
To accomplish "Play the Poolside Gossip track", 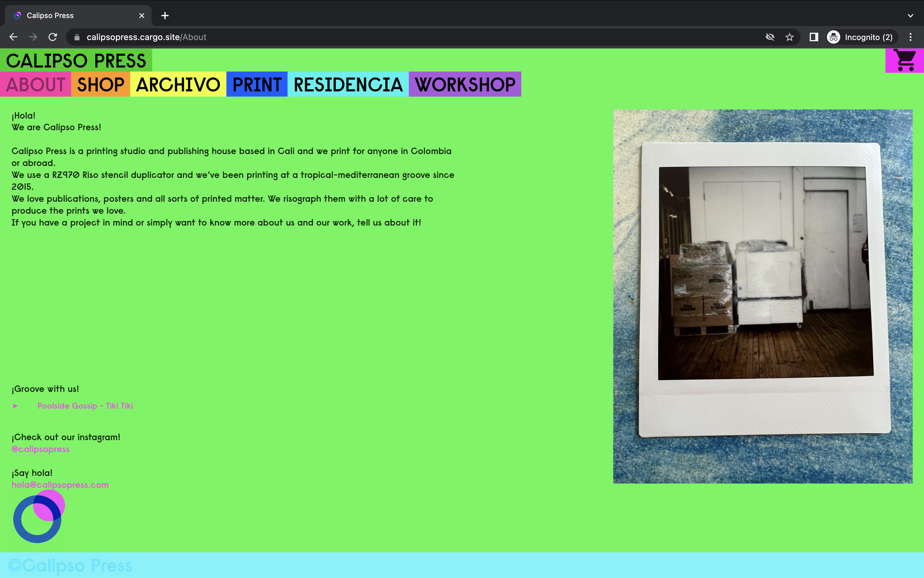I will pyautogui.click(x=15, y=406).
